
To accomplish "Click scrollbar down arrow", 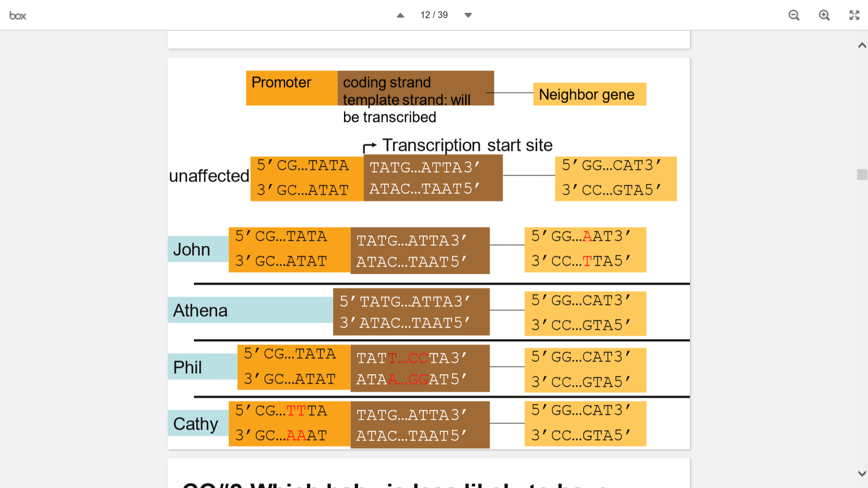I will tap(862, 474).
